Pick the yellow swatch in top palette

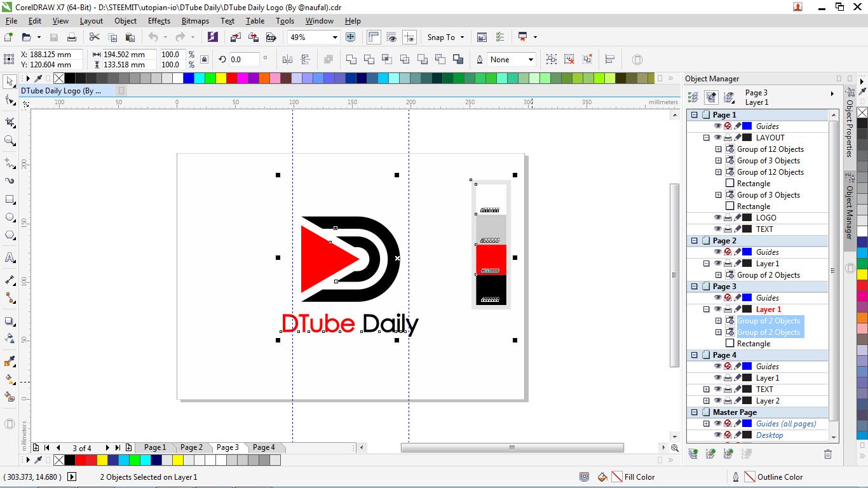[x=220, y=78]
